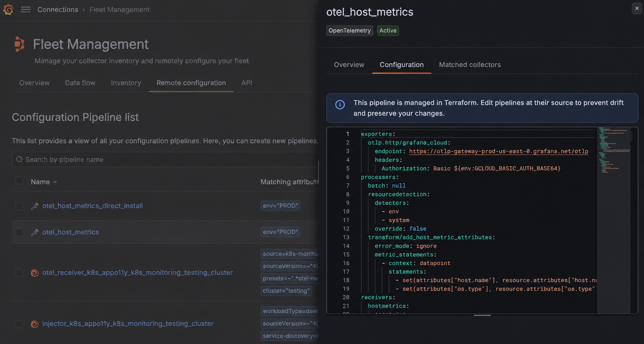The image size is (644, 344).
Task: Click the Authorization header value on line 5
Action: [x=497, y=168]
